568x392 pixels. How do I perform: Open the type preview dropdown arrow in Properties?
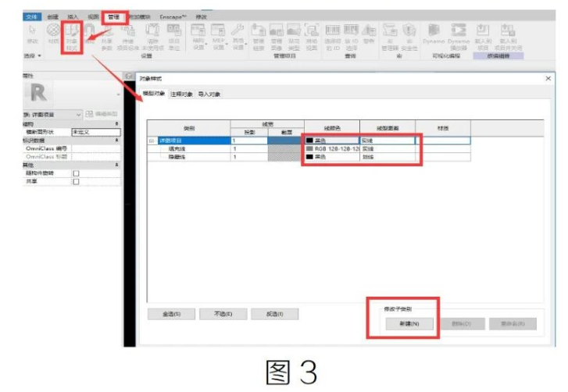coord(118,94)
